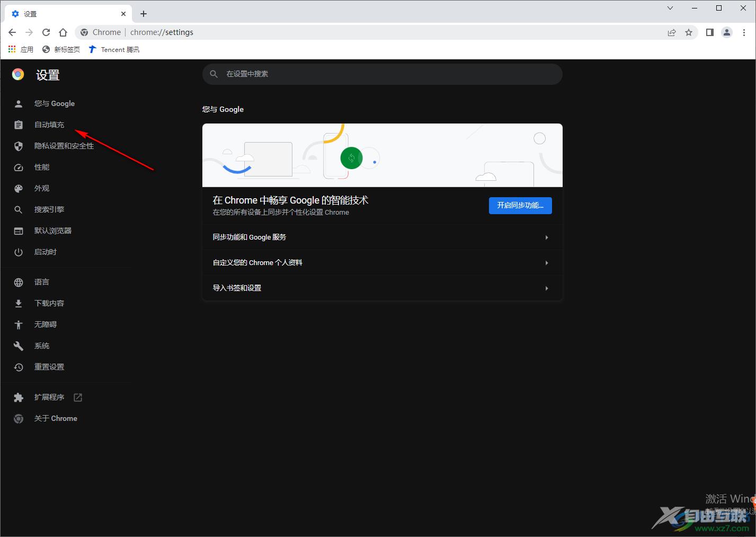The image size is (756, 537).
Task: Open the Chrome three-dot menu
Action: click(x=744, y=32)
